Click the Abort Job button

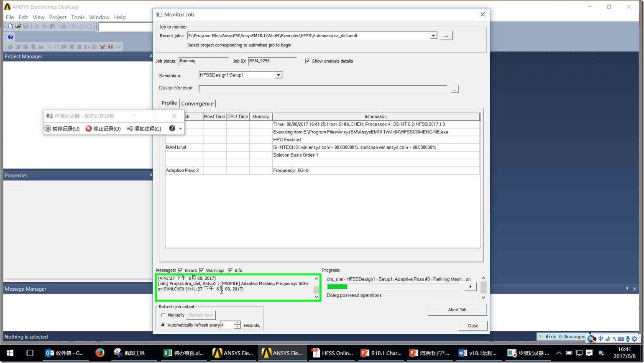(x=457, y=309)
